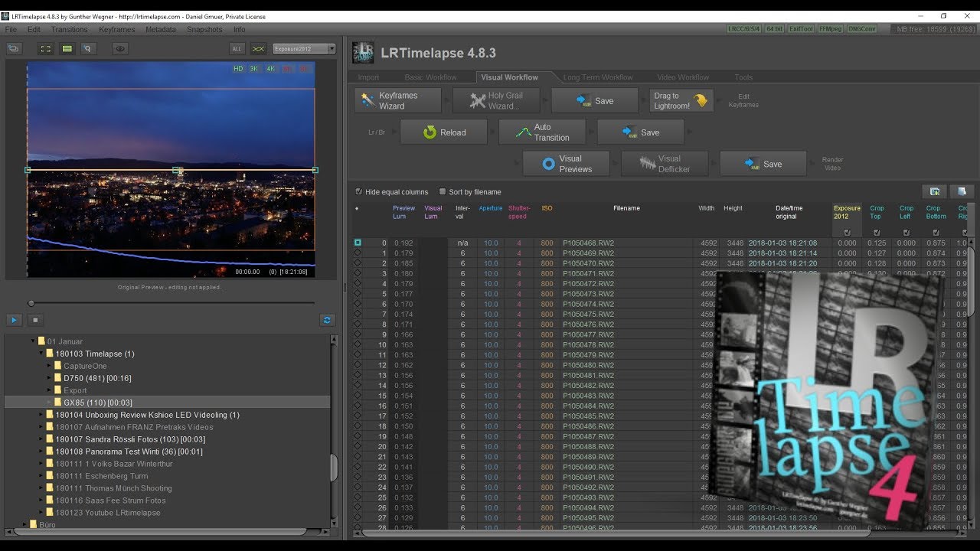
Task: Switch to the Long Term Workflow tab
Action: click(x=598, y=77)
